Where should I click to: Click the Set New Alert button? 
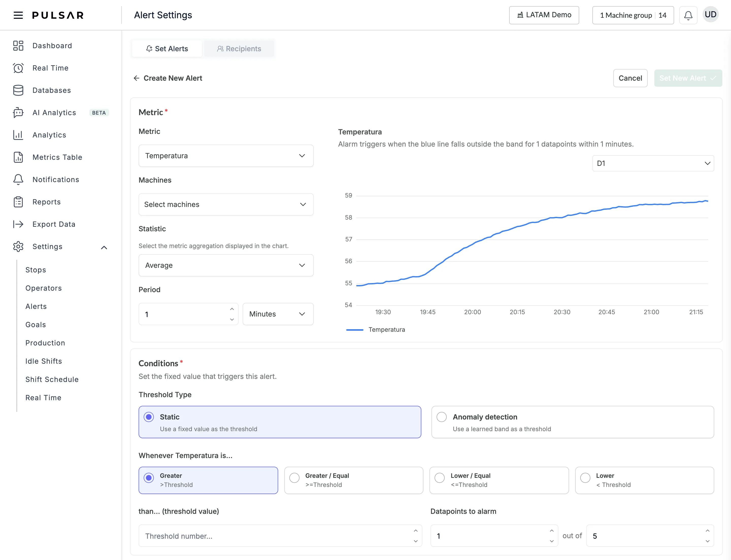pos(688,78)
